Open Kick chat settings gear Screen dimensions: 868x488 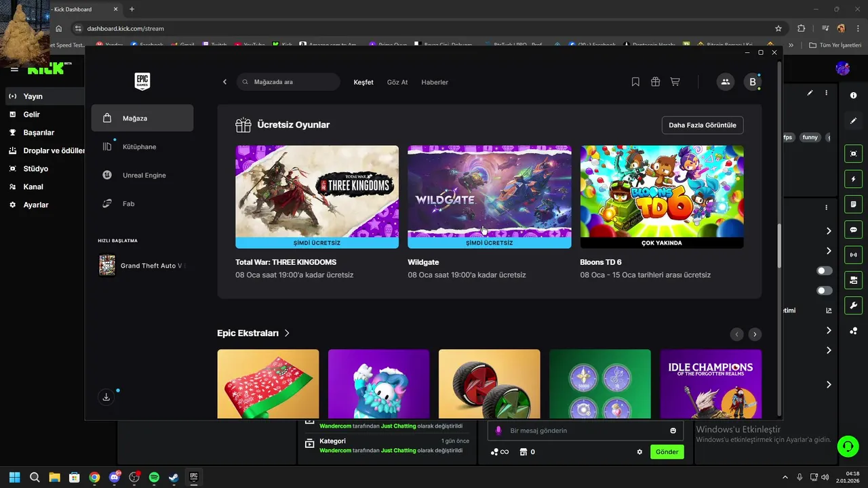pos(639,452)
